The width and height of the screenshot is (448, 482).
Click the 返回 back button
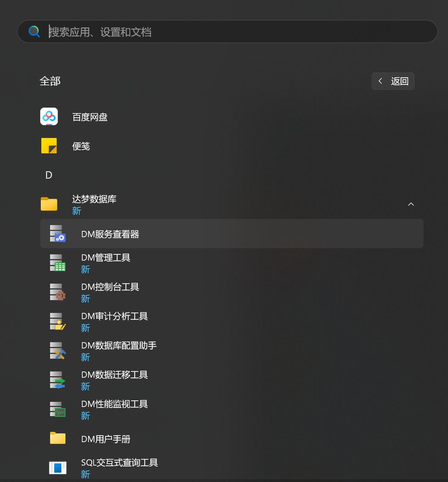pos(393,81)
